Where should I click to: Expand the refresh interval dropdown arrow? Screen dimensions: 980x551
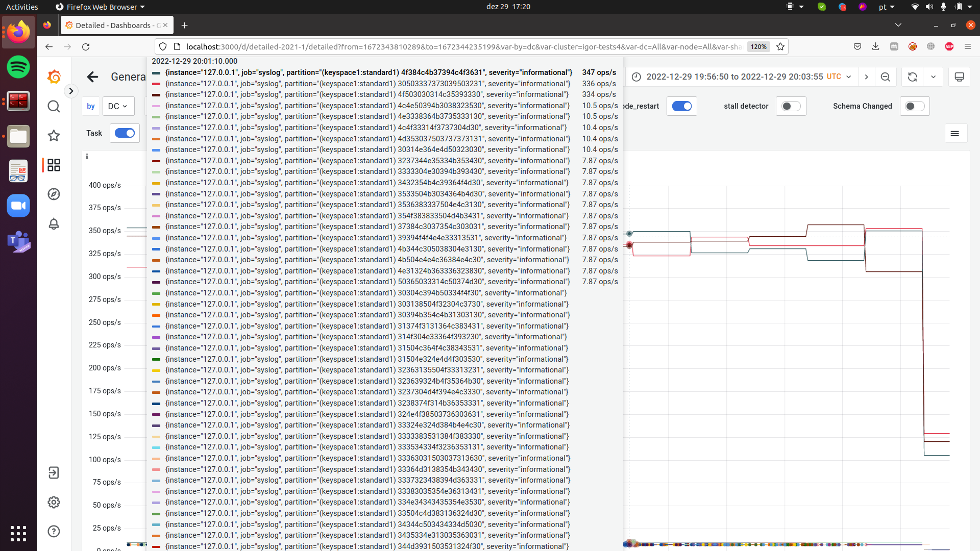933,77
